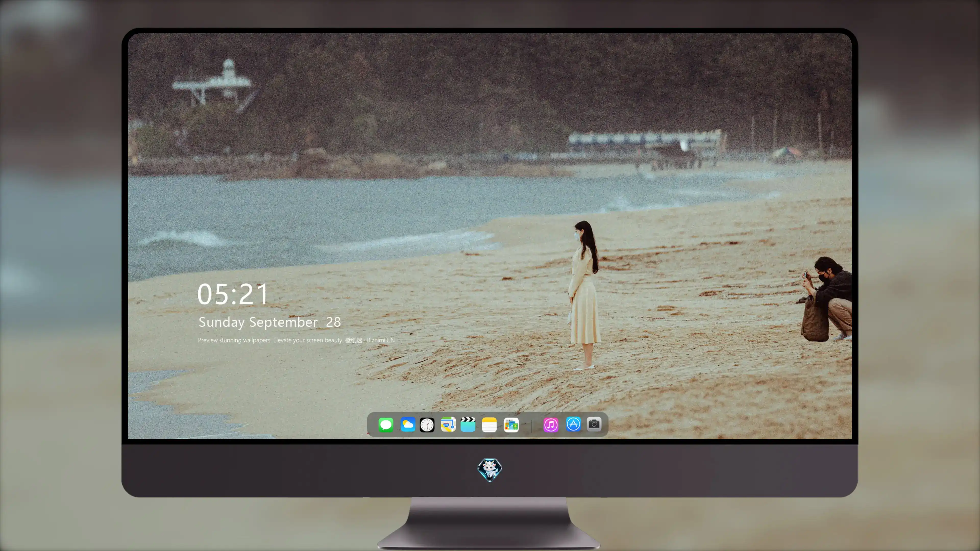
Task: Open the Clock app in the dock
Action: pos(427,424)
